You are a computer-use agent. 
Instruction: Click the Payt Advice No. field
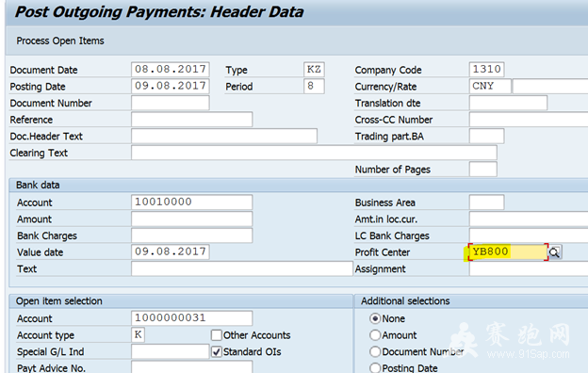(192, 367)
